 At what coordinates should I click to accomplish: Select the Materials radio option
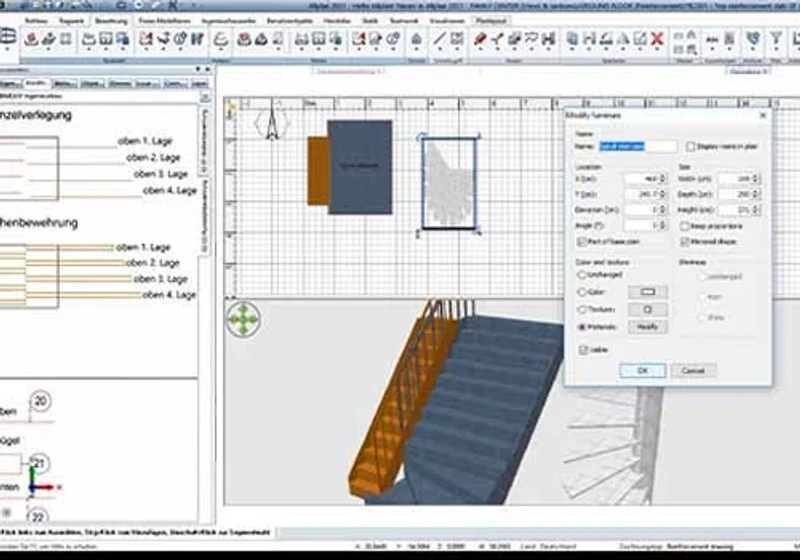tap(581, 327)
